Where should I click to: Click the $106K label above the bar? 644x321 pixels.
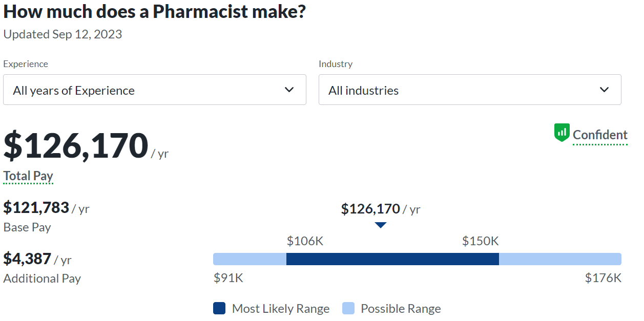(305, 241)
